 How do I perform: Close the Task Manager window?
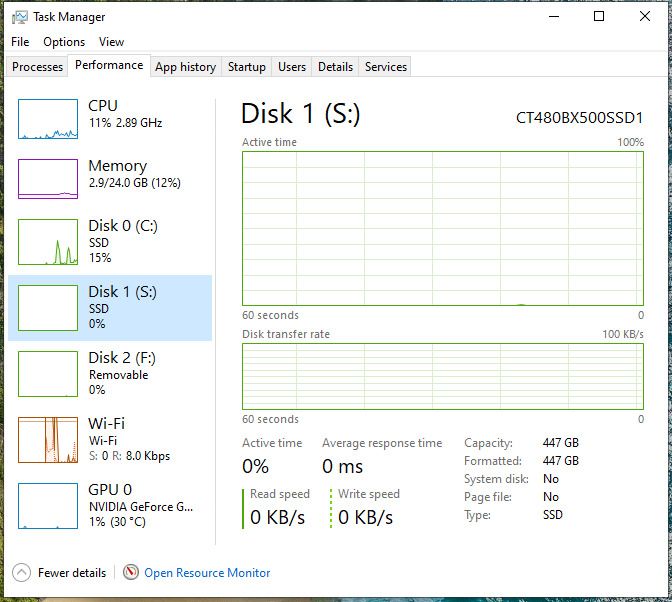click(645, 17)
